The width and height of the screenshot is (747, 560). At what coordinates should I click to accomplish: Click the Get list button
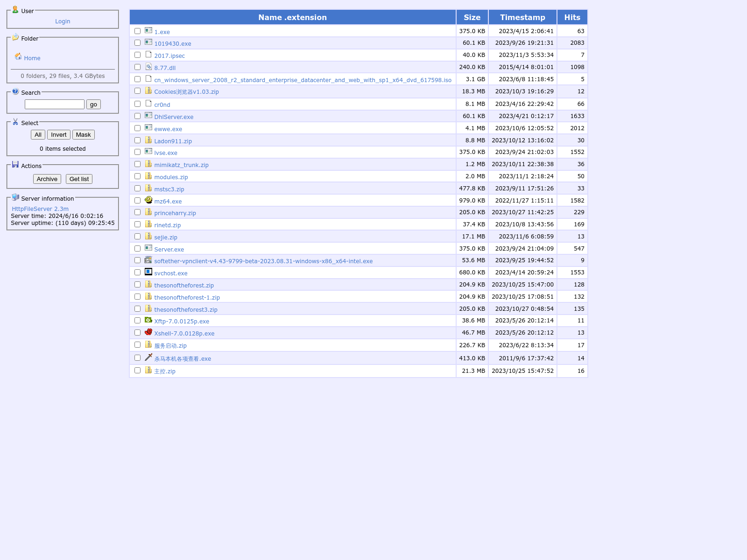79,179
